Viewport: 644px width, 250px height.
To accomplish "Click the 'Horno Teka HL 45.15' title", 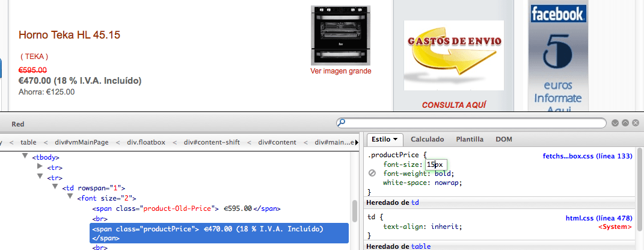I will click(69, 35).
